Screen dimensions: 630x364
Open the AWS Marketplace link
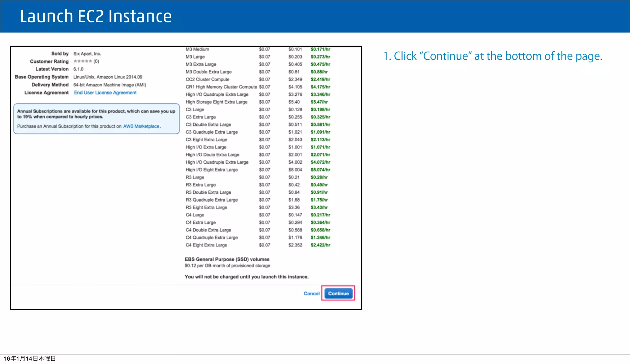coord(141,126)
